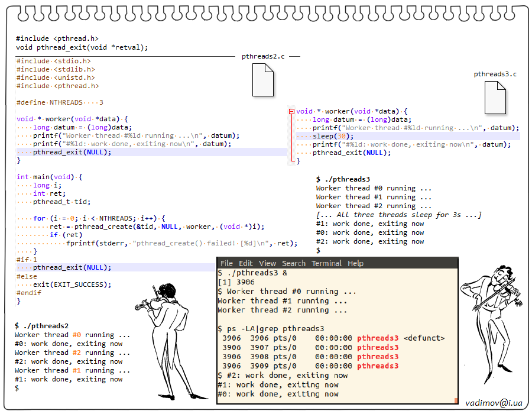Viewport: 532px width, 414px height.
Task: Click the '$ ./pthreads3' output heading
Action: [x=343, y=180]
